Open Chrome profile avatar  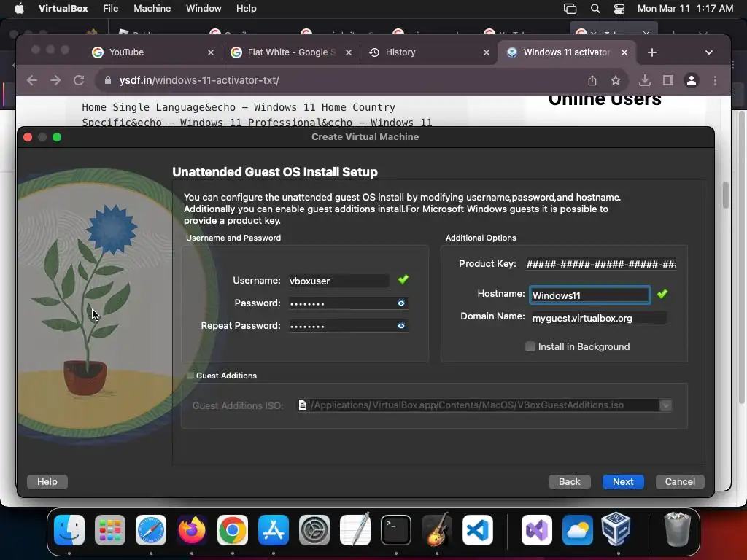click(692, 80)
